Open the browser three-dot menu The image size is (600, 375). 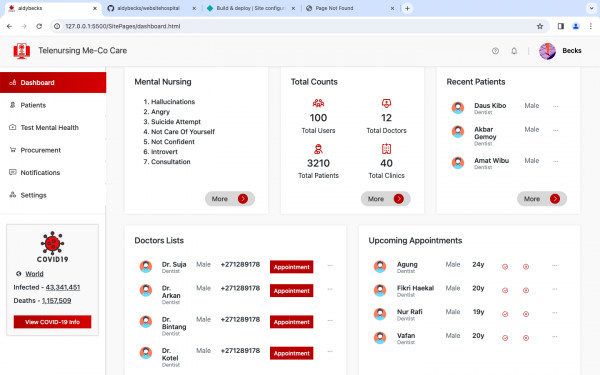pyautogui.click(x=590, y=26)
